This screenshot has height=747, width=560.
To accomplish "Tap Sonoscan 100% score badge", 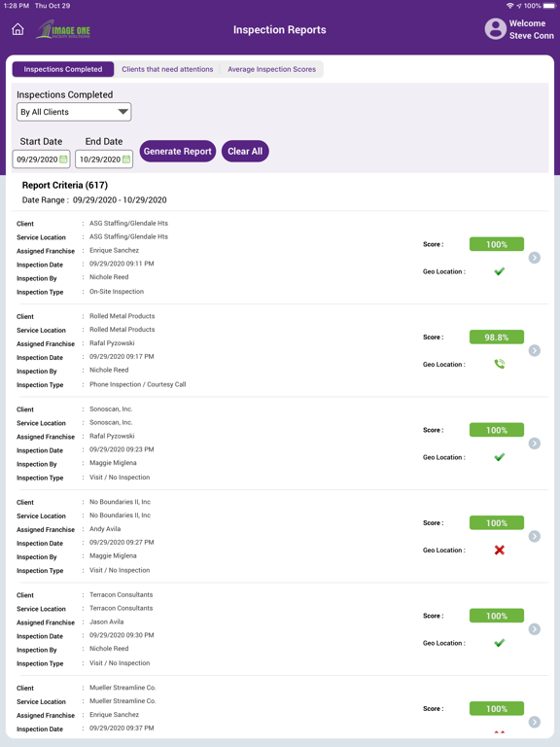I will pos(497,430).
